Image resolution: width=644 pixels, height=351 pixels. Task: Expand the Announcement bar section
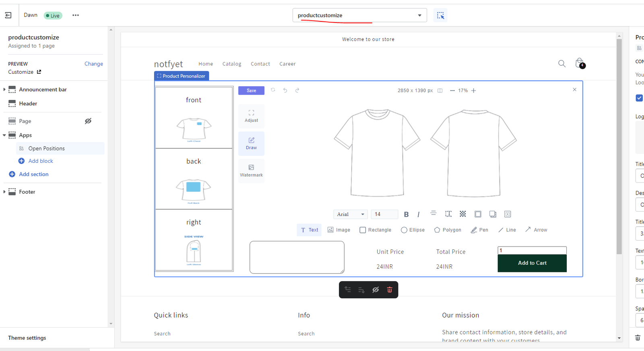point(4,89)
